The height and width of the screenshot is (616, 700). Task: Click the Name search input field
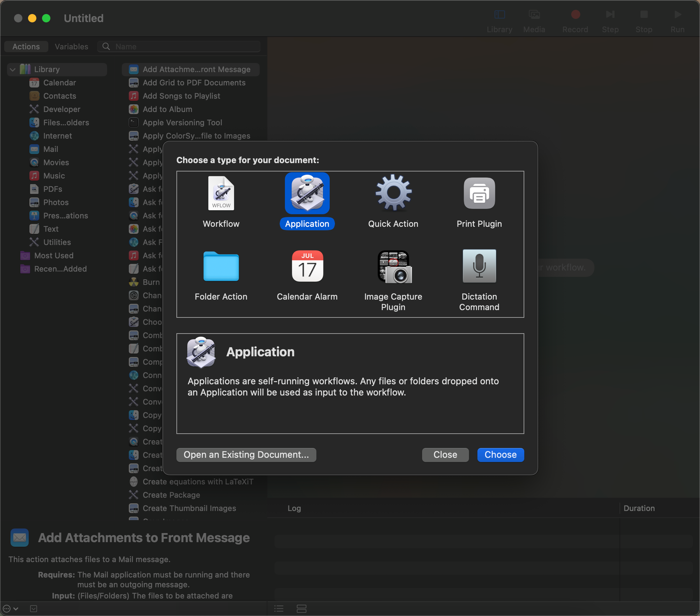pyautogui.click(x=185, y=47)
